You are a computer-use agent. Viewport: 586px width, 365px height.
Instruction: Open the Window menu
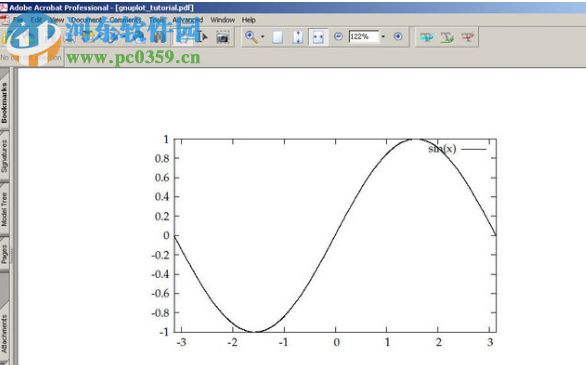pos(223,20)
